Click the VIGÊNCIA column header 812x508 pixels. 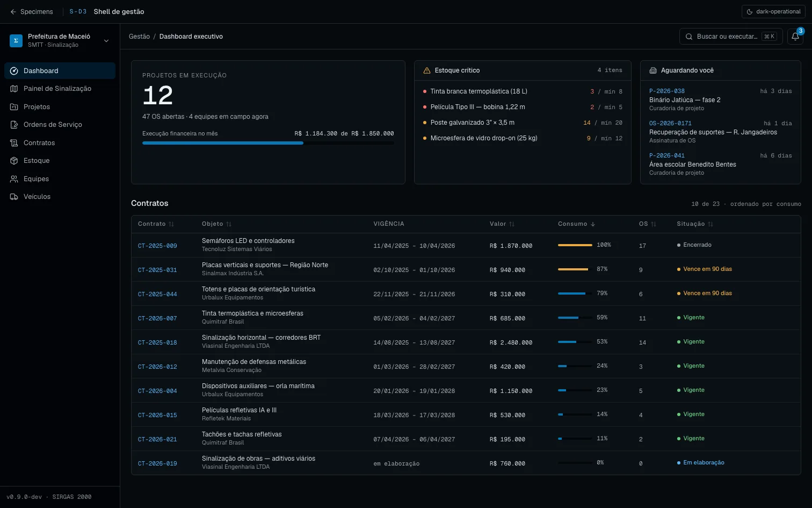pyautogui.click(x=389, y=224)
